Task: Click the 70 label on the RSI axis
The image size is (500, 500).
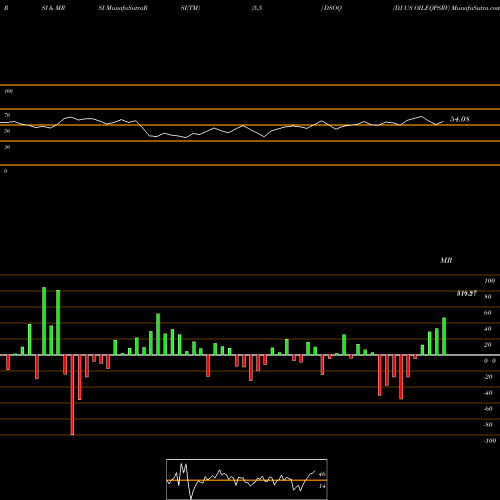Action: (7, 115)
